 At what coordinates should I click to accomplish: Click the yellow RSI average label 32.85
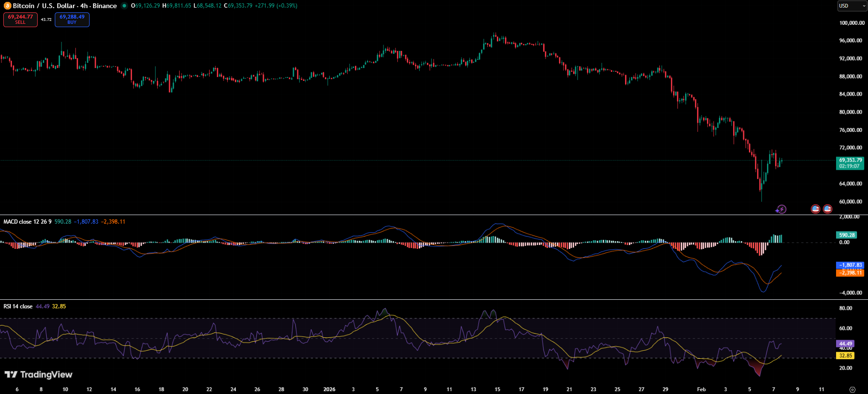click(845, 355)
